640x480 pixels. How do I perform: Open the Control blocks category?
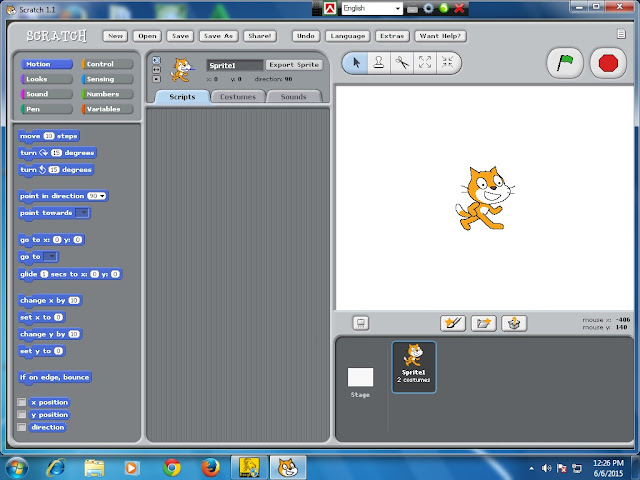[107, 64]
